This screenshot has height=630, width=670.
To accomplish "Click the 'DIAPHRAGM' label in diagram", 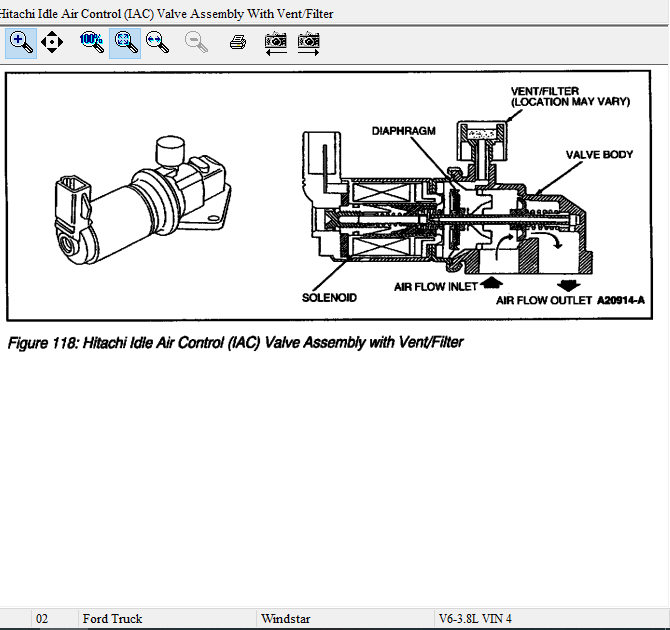I will pos(404,131).
